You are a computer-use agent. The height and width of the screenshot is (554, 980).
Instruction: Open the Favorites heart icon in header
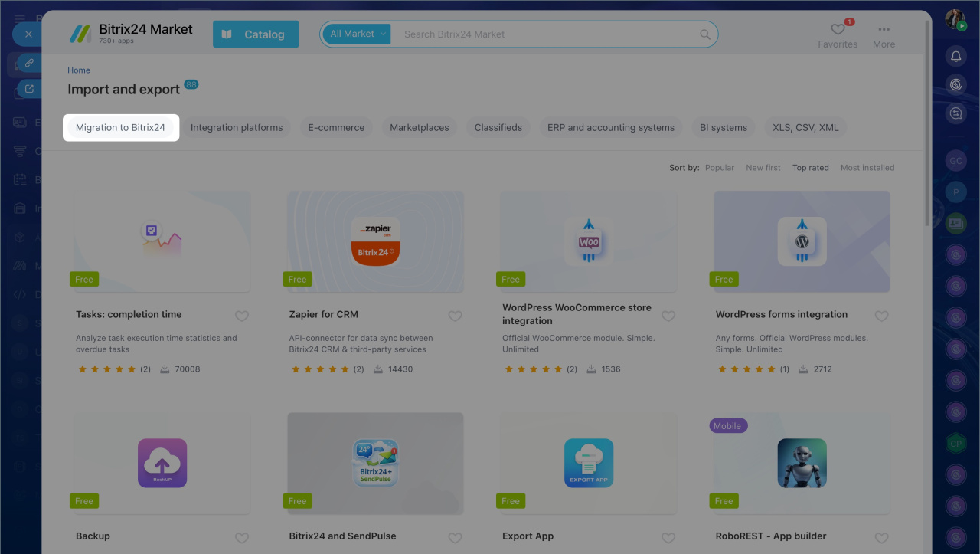[x=838, y=30]
